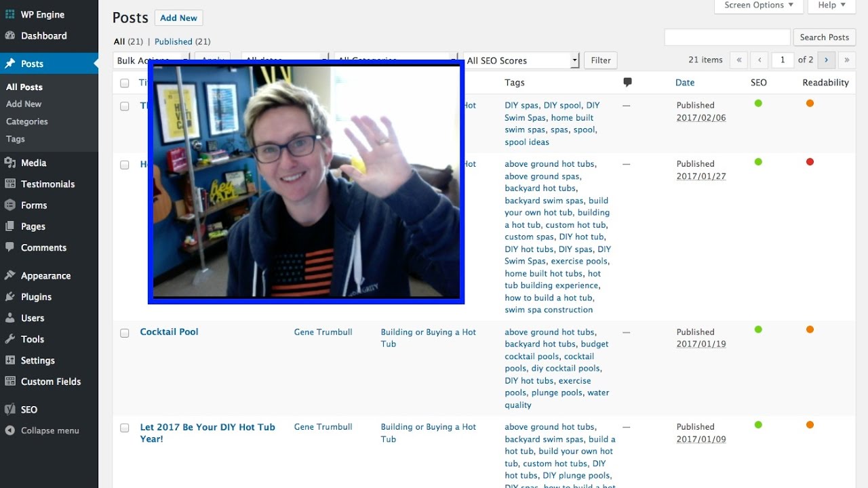Expand the Screen Options panel
This screenshot has width=868, height=488.
coord(759,5)
